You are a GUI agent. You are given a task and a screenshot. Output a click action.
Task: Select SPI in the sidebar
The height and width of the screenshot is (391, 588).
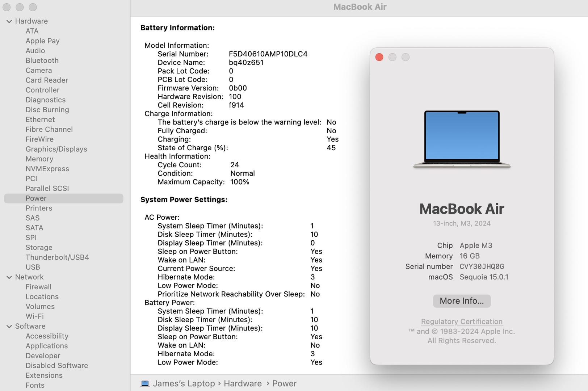pos(31,237)
